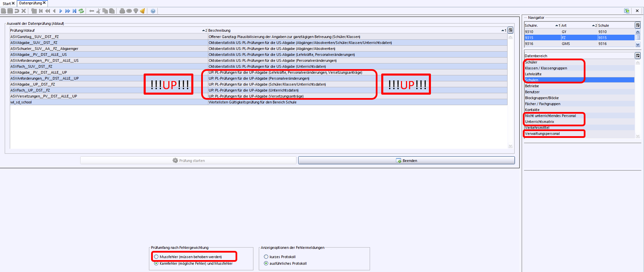
Task: Sort by Beschreibung column header
Action: click(x=357, y=30)
